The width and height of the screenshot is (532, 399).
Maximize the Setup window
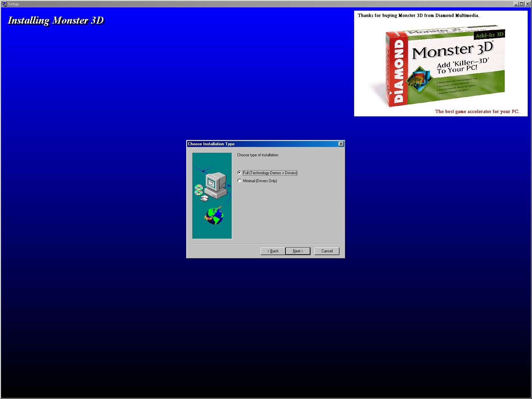click(x=521, y=4)
